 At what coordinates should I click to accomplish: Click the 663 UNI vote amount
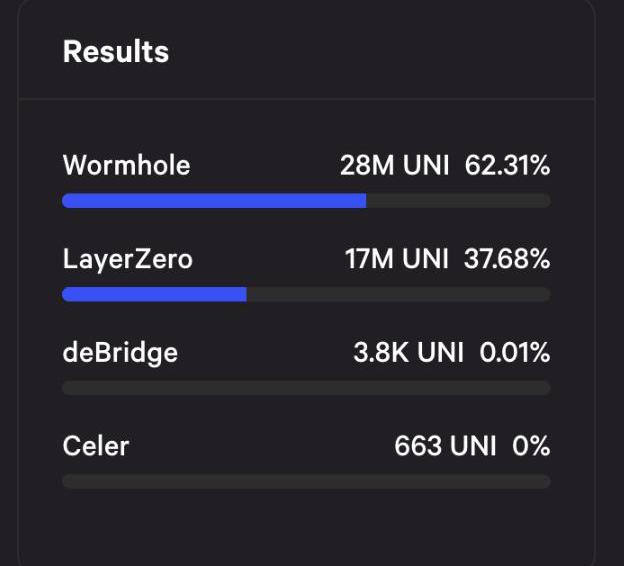point(445,445)
